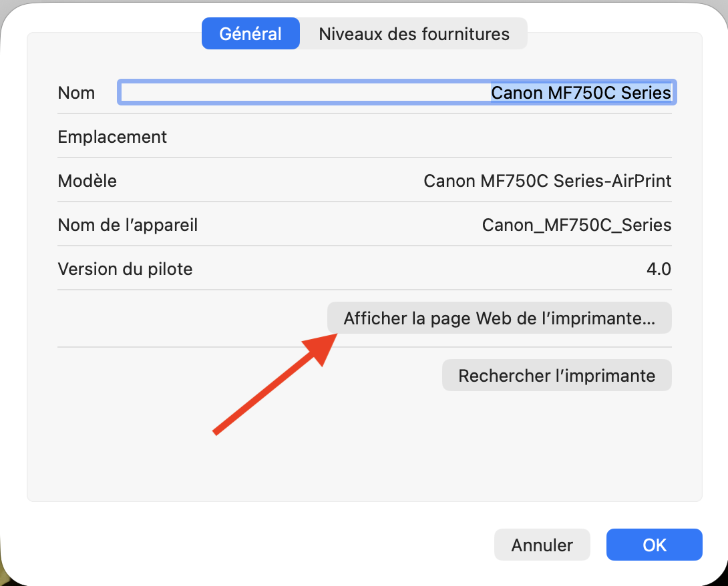Switch to the Général tab
Viewport: 728px width, 586px height.
pyautogui.click(x=250, y=33)
